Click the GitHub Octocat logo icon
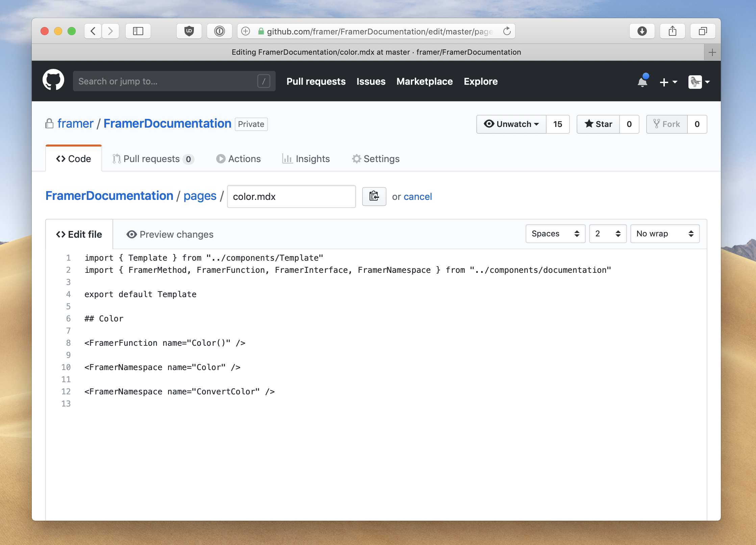The width and height of the screenshot is (756, 545). pos(53,81)
